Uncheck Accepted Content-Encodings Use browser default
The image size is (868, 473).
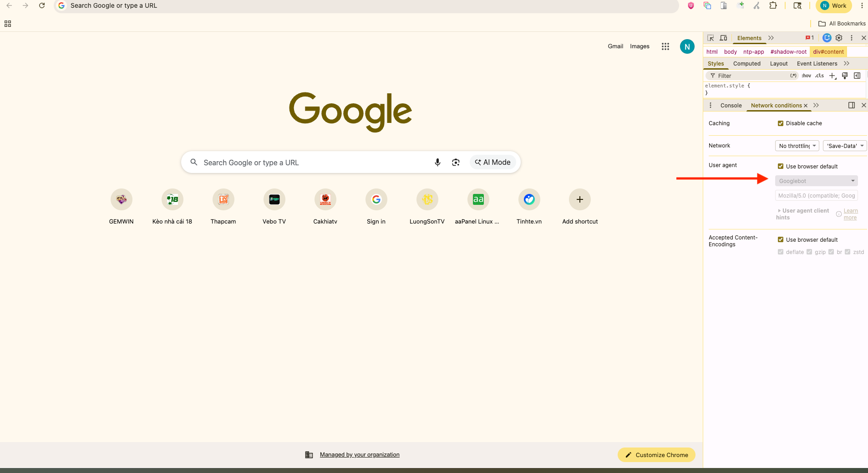781,239
